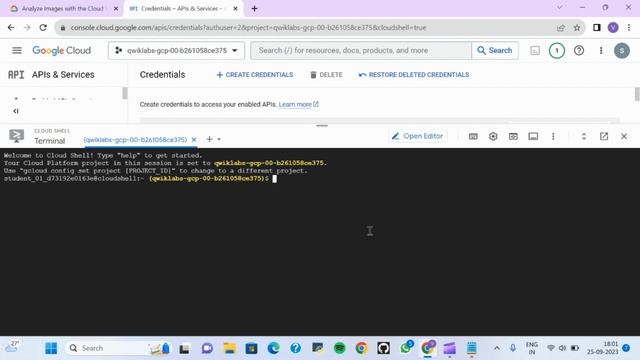Click the Google Cloud logo
This screenshot has height=360, width=640.
tap(62, 50)
